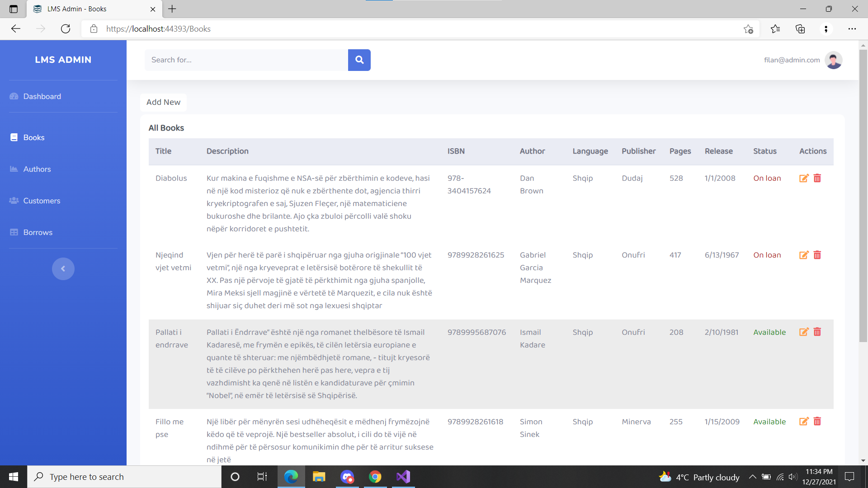
Task: Go to Dashboard in sidebar
Action: (42, 96)
